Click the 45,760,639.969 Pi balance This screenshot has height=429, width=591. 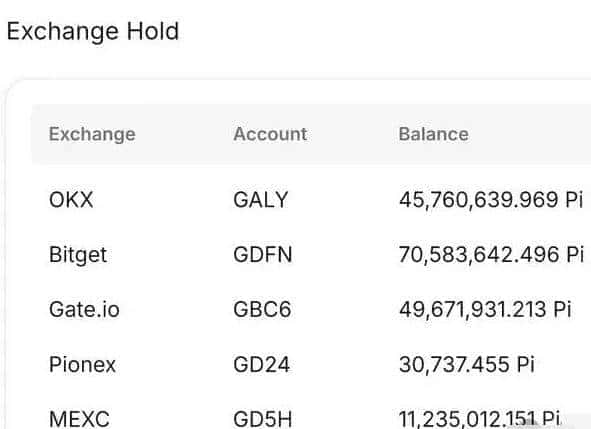491,200
